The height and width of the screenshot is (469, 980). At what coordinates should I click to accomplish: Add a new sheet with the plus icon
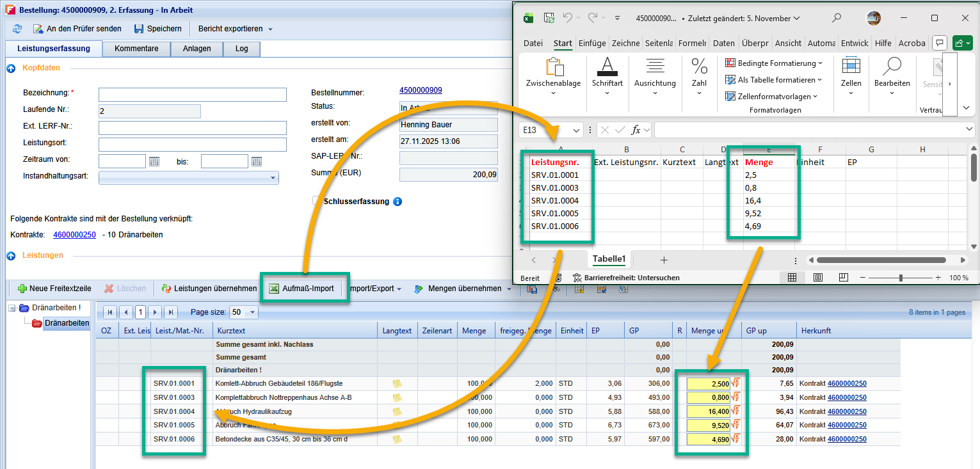click(664, 260)
